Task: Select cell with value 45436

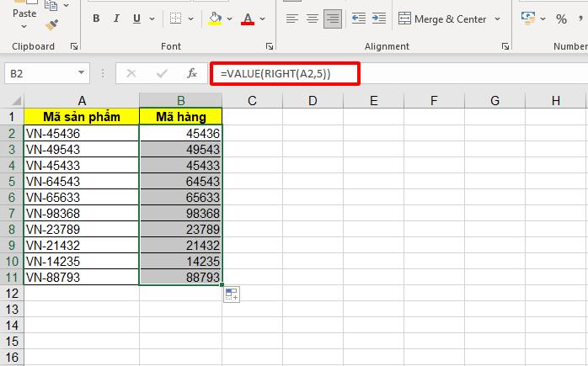Action: click(181, 133)
